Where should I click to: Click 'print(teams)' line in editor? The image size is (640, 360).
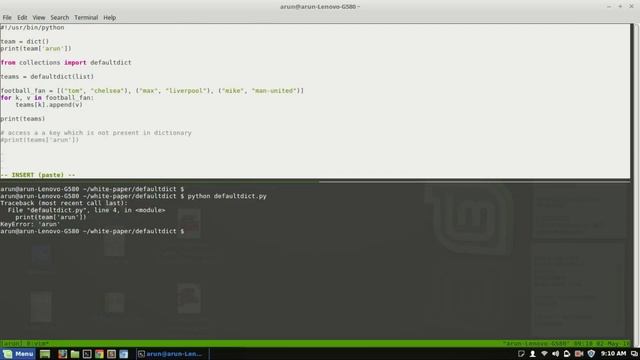23,119
